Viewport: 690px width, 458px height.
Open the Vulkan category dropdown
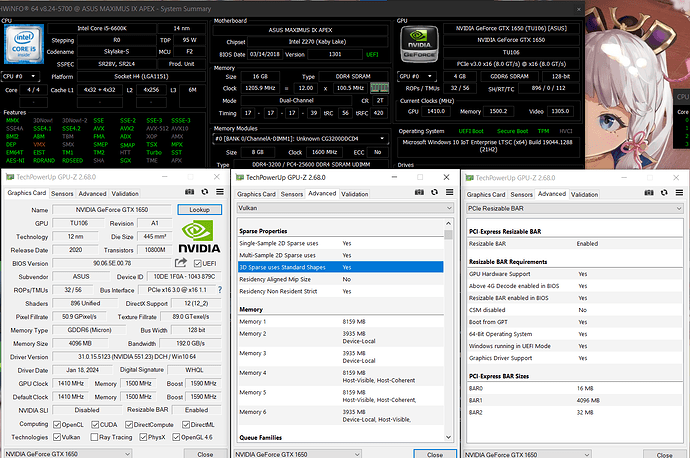pyautogui.click(x=345, y=208)
